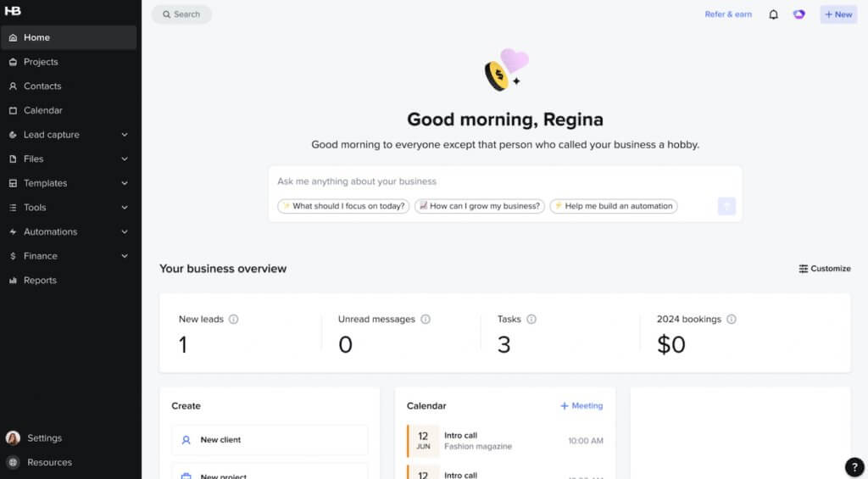
Task: Click the help question mark icon
Action: [854, 467]
